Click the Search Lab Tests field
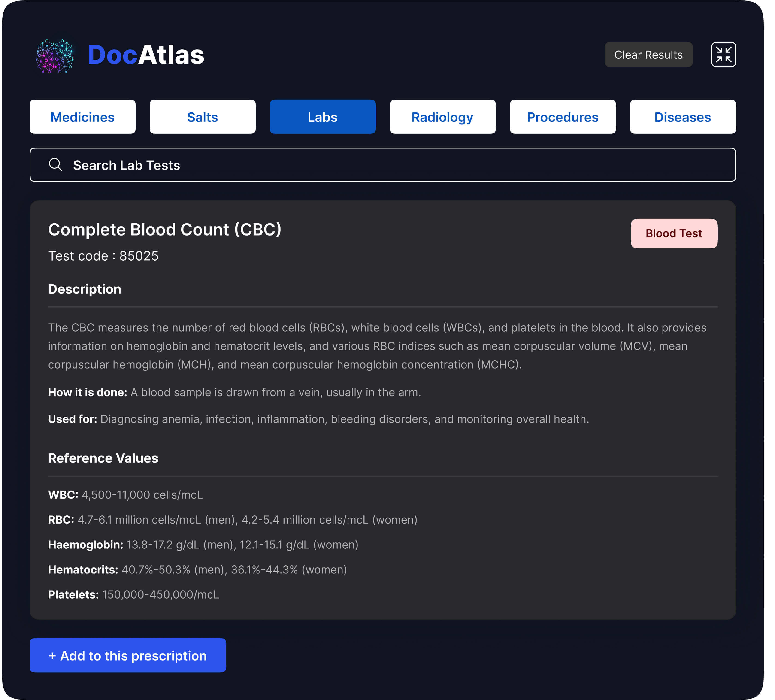 coord(382,165)
